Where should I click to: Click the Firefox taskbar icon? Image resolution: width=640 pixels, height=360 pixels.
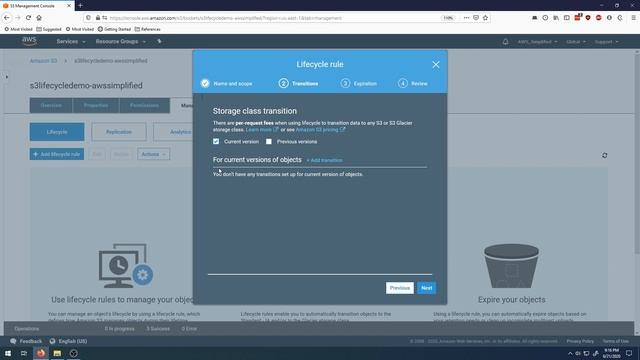40,353
